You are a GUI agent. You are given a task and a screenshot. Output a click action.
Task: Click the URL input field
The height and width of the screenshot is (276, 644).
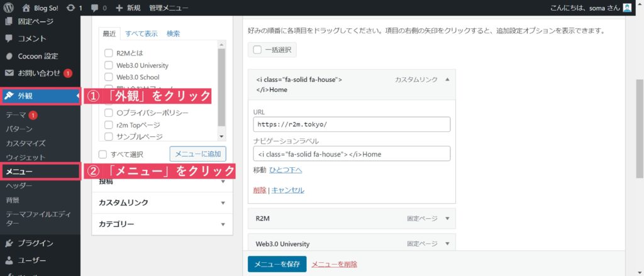point(352,124)
